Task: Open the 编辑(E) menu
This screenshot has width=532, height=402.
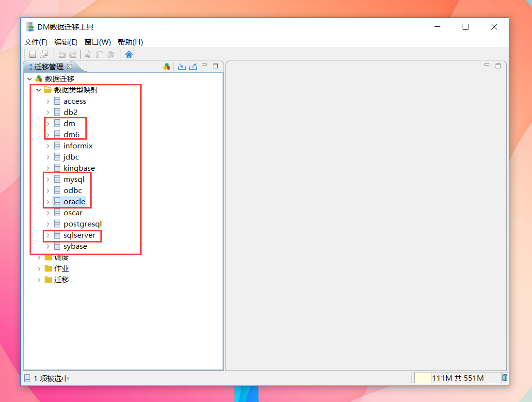Action: coord(66,42)
